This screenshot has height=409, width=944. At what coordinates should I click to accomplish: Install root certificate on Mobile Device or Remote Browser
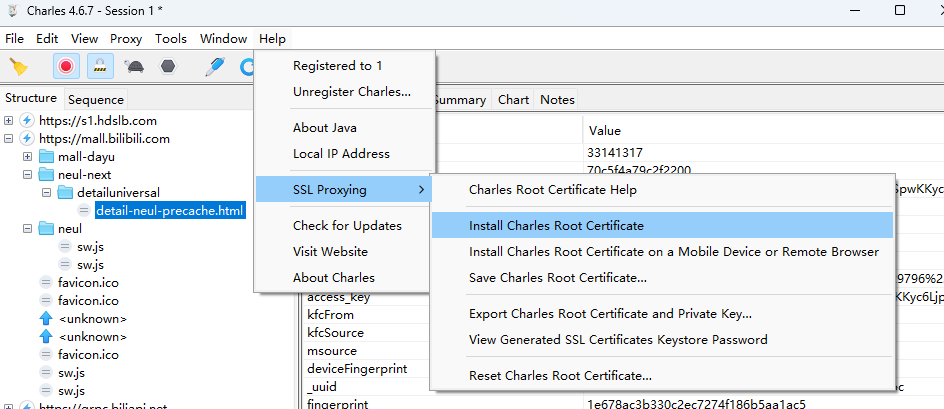[662, 252]
